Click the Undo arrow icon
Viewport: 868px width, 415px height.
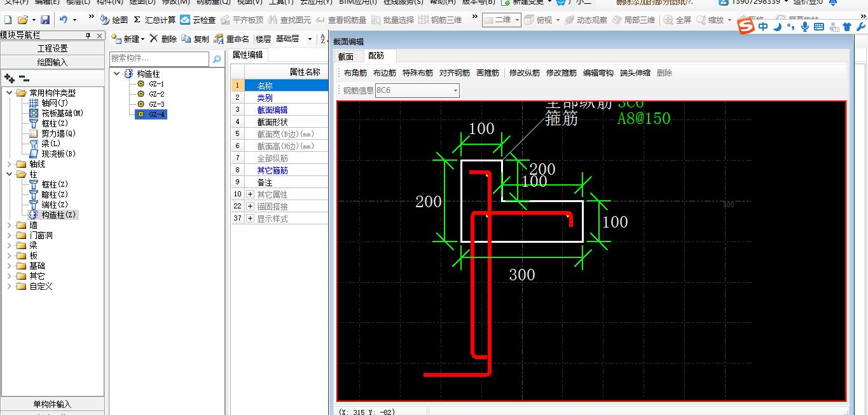coord(64,20)
